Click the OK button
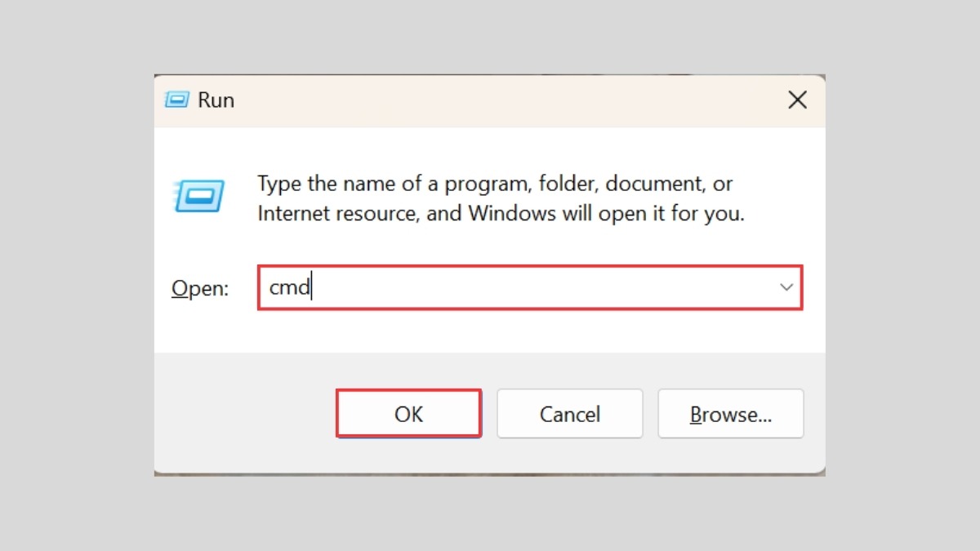980x551 pixels. pos(408,414)
